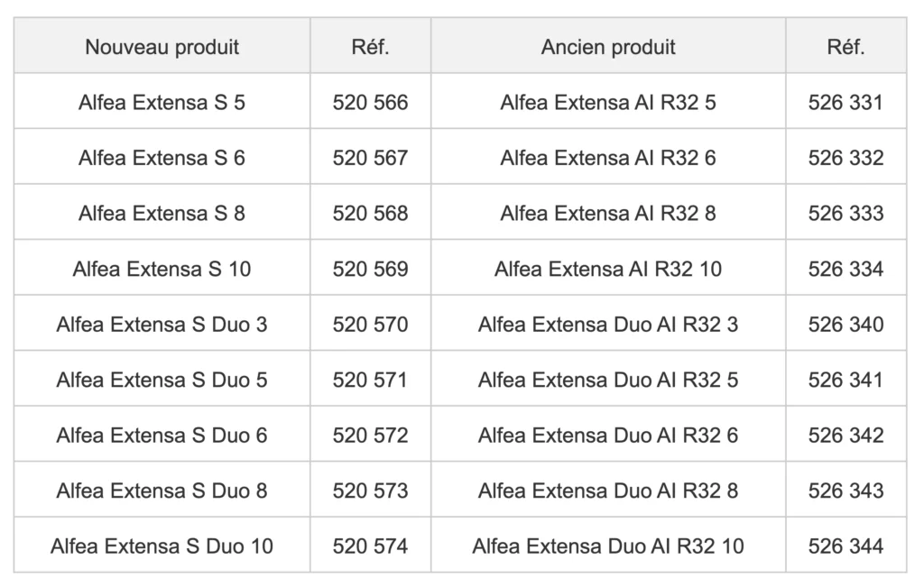The image size is (924, 587).
Task: Select reference number 526 344
Action: pos(845,546)
